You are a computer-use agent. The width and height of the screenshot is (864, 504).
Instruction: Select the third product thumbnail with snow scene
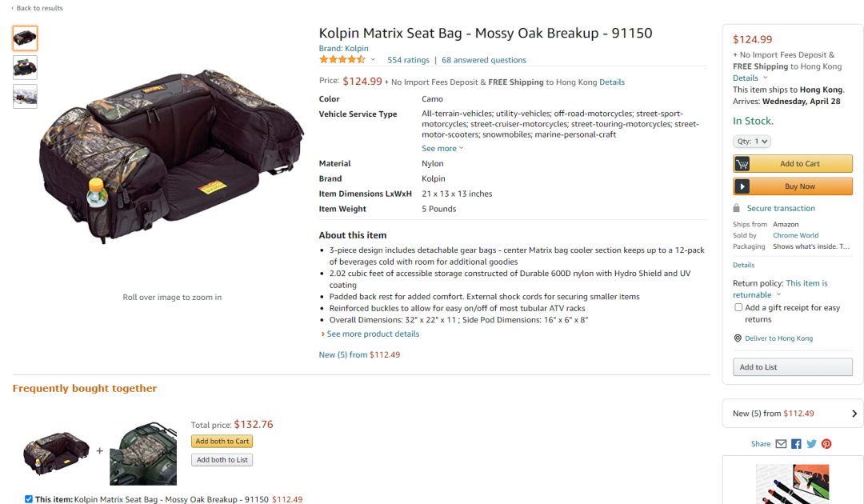coord(25,96)
